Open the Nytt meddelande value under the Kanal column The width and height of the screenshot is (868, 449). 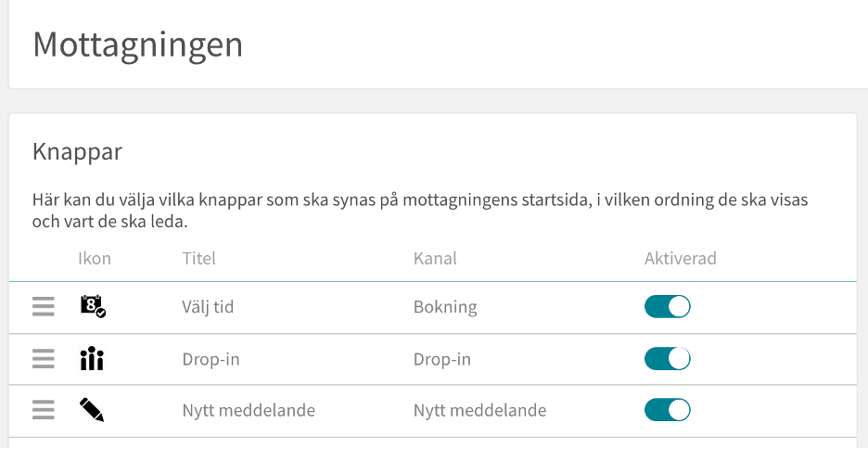click(x=479, y=410)
